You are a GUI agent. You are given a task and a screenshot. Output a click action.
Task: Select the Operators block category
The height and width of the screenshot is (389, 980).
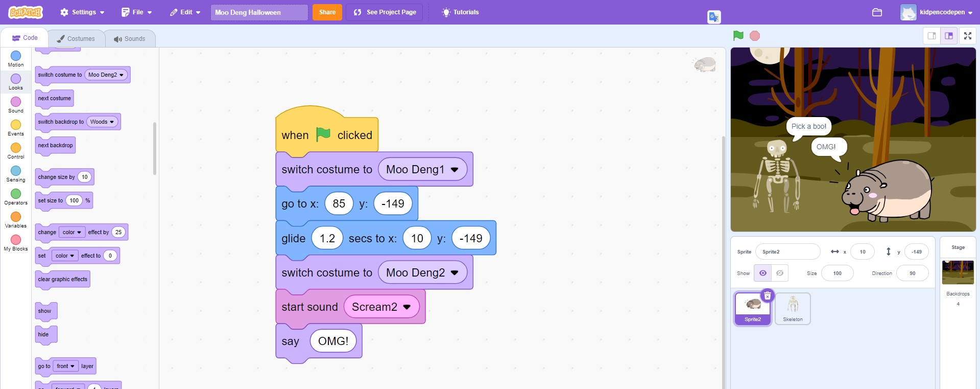pyautogui.click(x=16, y=197)
